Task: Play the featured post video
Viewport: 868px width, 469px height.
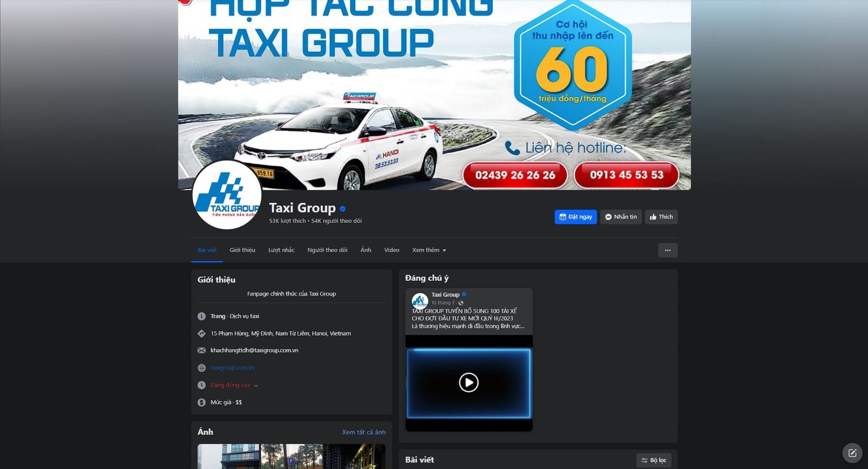Action: coord(469,383)
